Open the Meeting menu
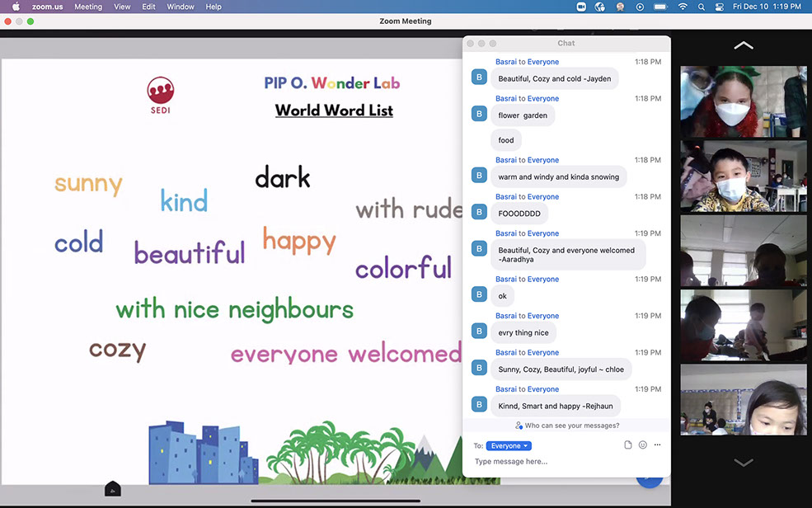This screenshot has height=508, width=812. tap(88, 7)
